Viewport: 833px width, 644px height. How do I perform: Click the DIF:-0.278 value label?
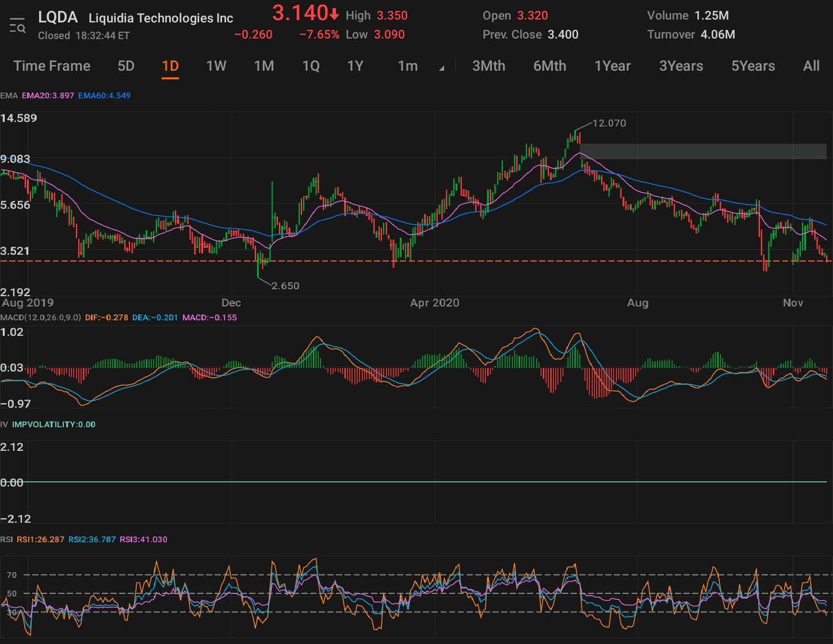coord(106,317)
